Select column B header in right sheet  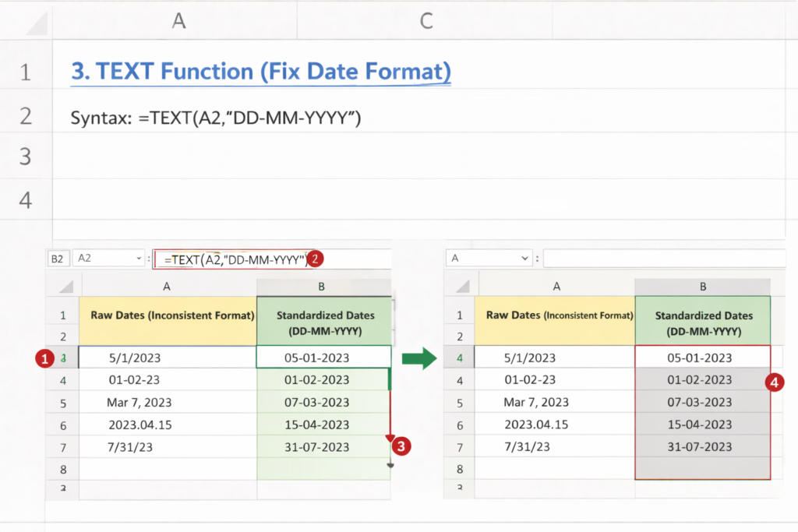[x=703, y=287]
